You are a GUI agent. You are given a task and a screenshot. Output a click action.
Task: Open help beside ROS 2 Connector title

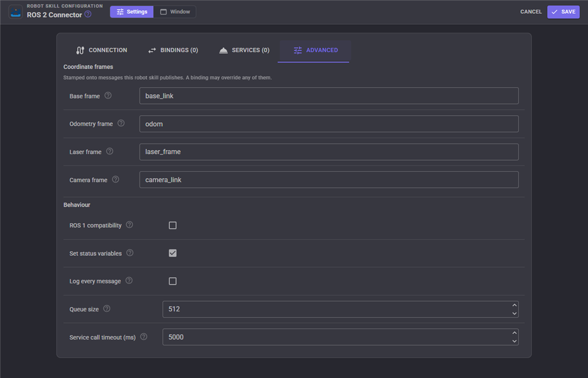click(x=88, y=14)
